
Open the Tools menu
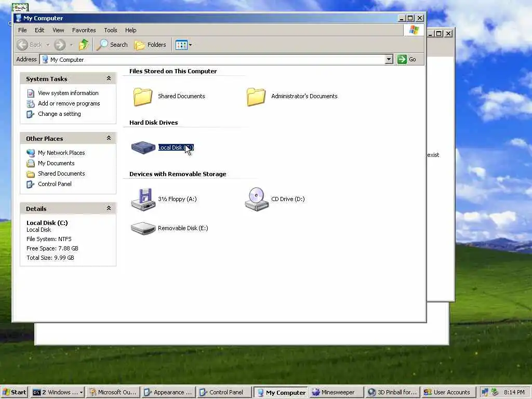click(x=111, y=30)
